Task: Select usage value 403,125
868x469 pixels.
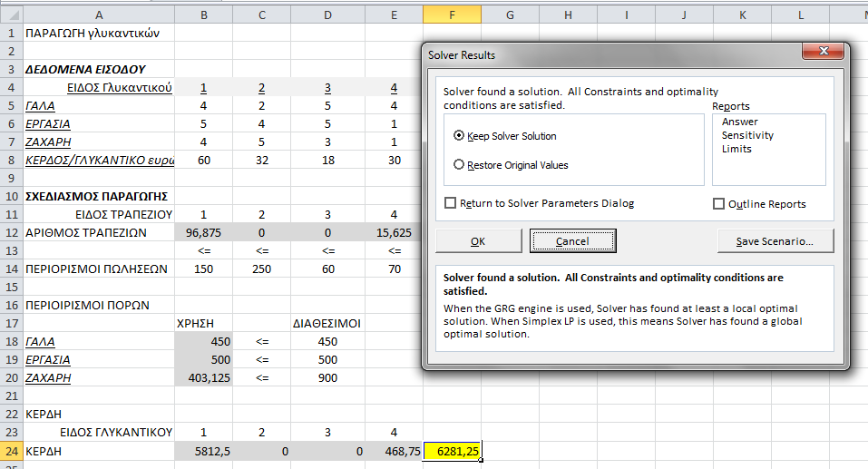Action: tap(204, 378)
